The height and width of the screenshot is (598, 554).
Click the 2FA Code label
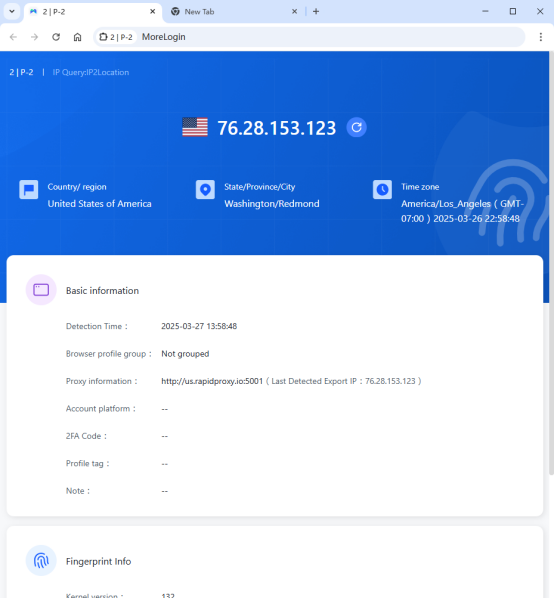point(86,436)
